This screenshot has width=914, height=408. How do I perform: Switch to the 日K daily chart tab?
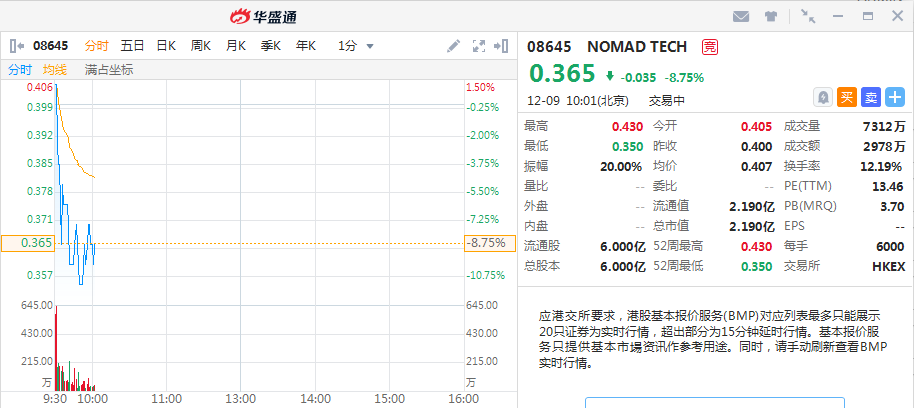point(166,46)
